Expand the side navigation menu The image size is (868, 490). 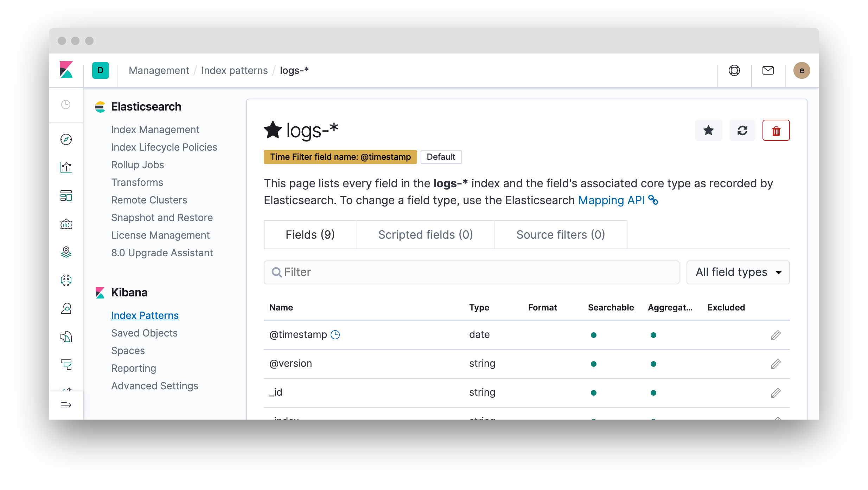(x=66, y=405)
